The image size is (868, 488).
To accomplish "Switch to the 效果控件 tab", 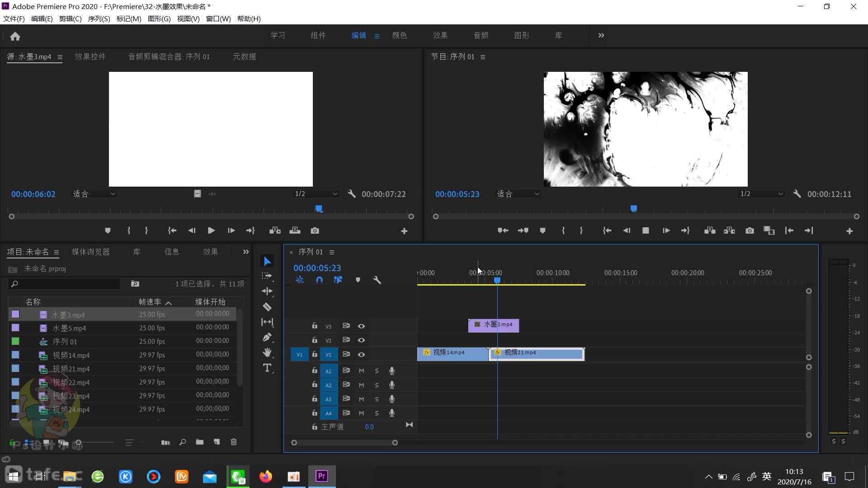I will click(90, 56).
